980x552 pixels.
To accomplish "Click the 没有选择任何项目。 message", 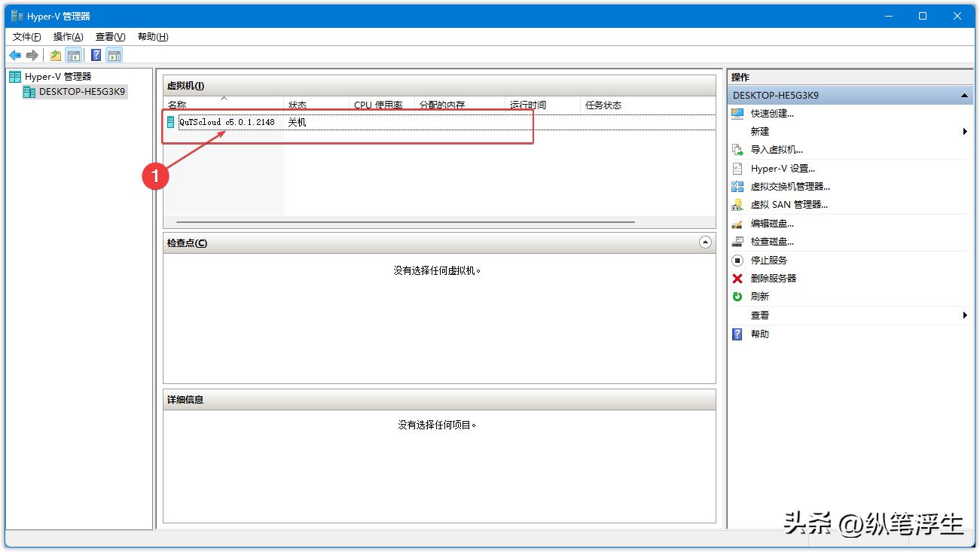I will click(438, 425).
